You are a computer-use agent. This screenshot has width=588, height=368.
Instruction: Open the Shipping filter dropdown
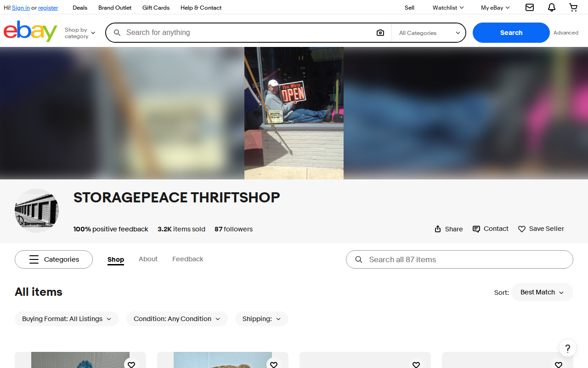point(262,319)
